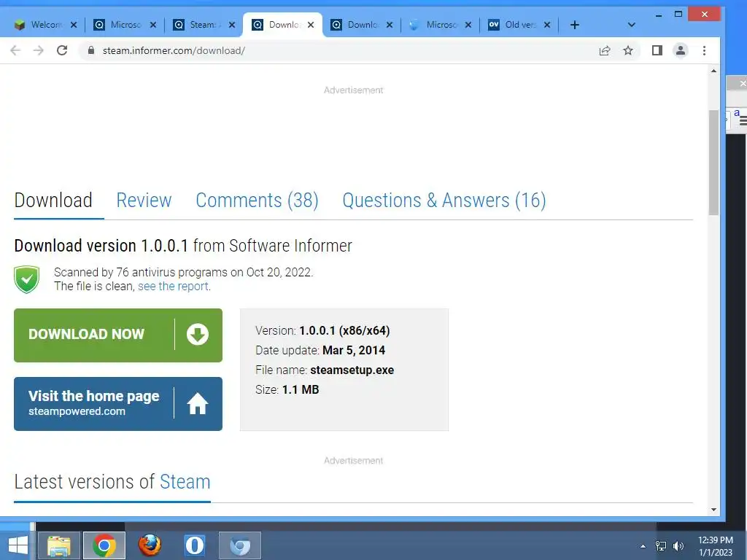Click Visit the home page button

tap(118, 404)
